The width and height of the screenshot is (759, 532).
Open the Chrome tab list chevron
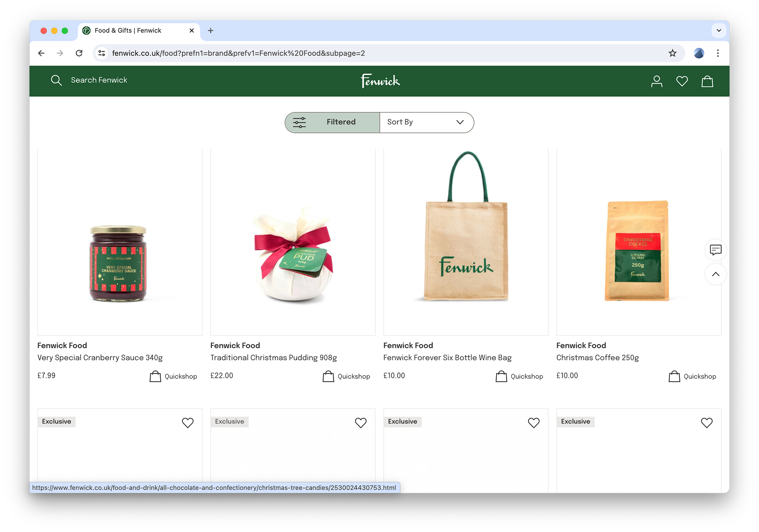(719, 30)
